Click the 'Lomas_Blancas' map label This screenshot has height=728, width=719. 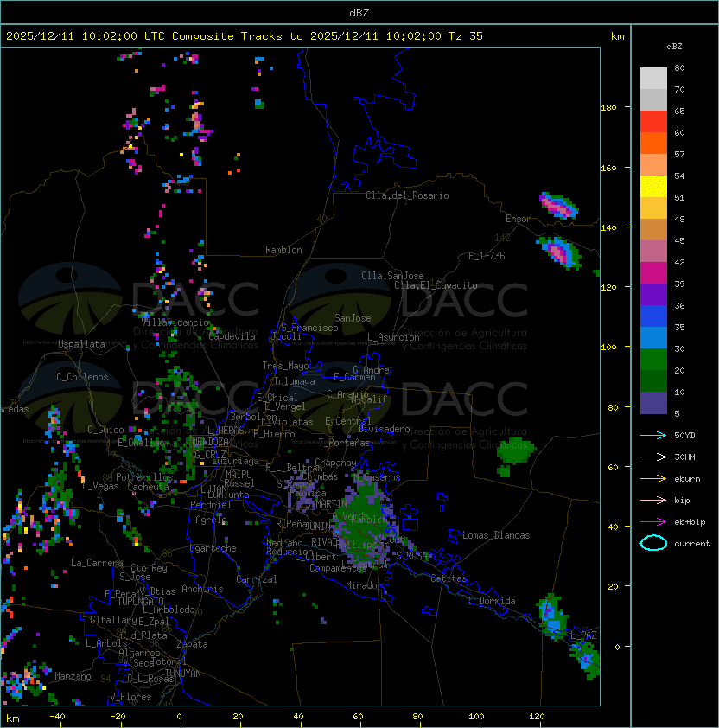496,535
